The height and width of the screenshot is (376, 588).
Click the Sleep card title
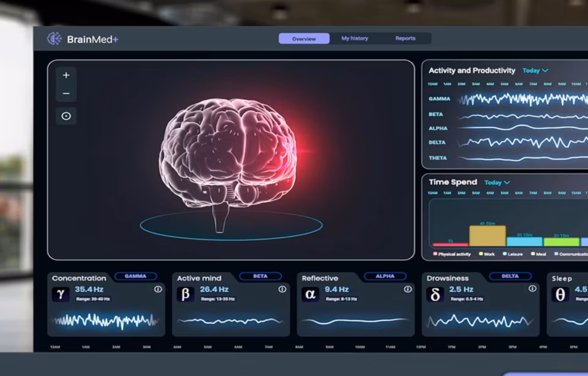pyautogui.click(x=562, y=279)
